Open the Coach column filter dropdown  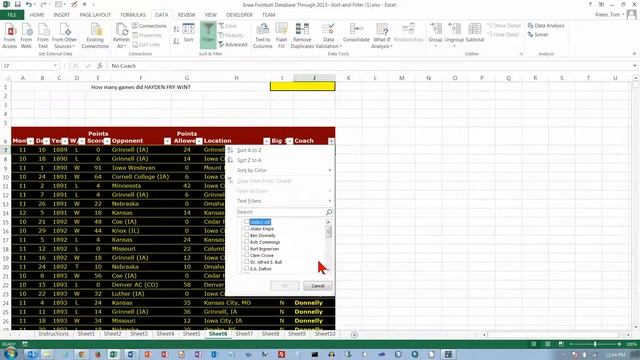pyautogui.click(x=331, y=141)
